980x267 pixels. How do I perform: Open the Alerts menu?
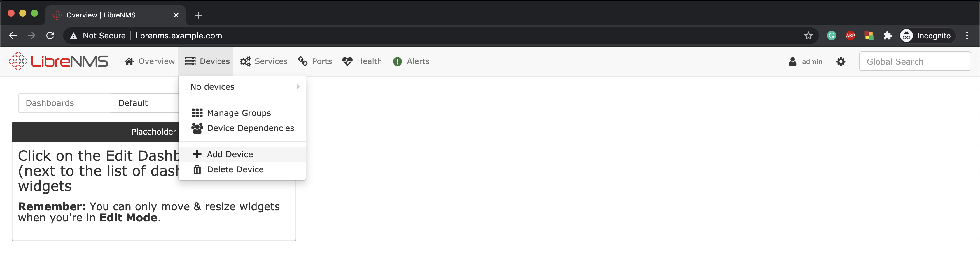tap(411, 61)
